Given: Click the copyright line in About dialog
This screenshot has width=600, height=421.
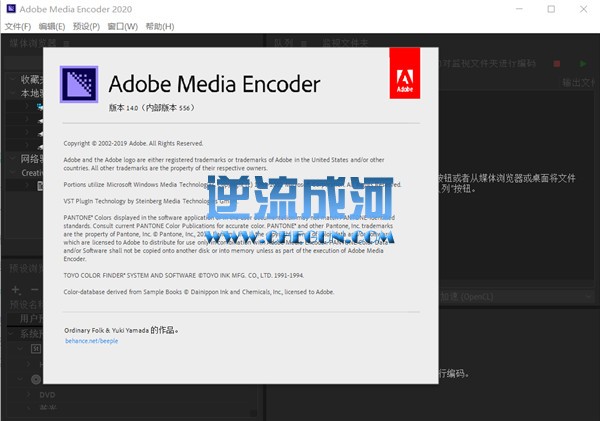Looking at the screenshot, I should tap(133, 144).
